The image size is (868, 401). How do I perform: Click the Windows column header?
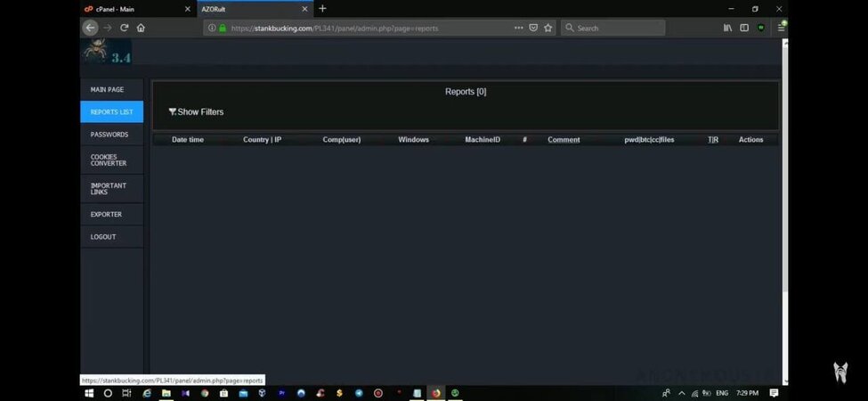tap(413, 140)
